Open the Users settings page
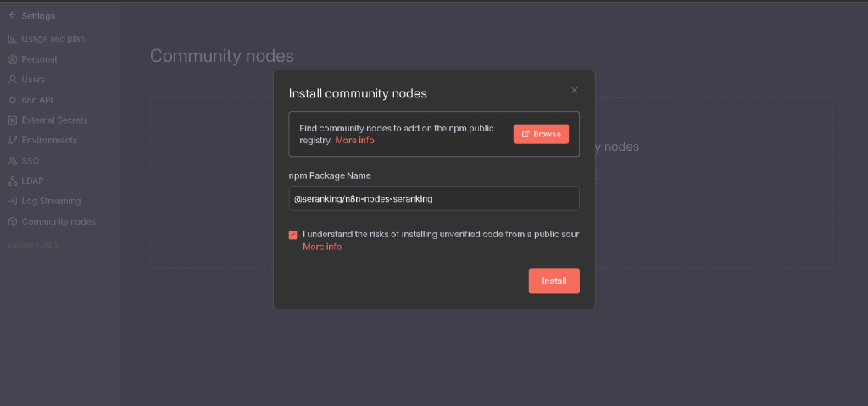 coord(33,80)
